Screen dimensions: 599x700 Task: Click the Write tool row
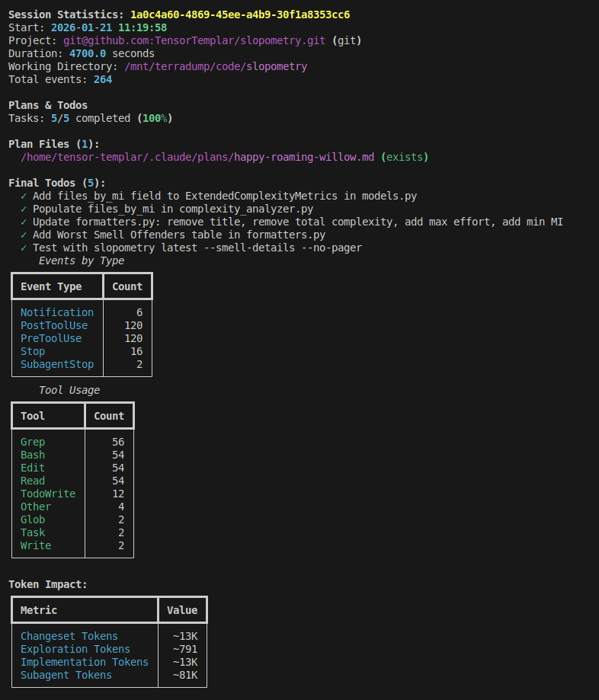tap(73, 545)
